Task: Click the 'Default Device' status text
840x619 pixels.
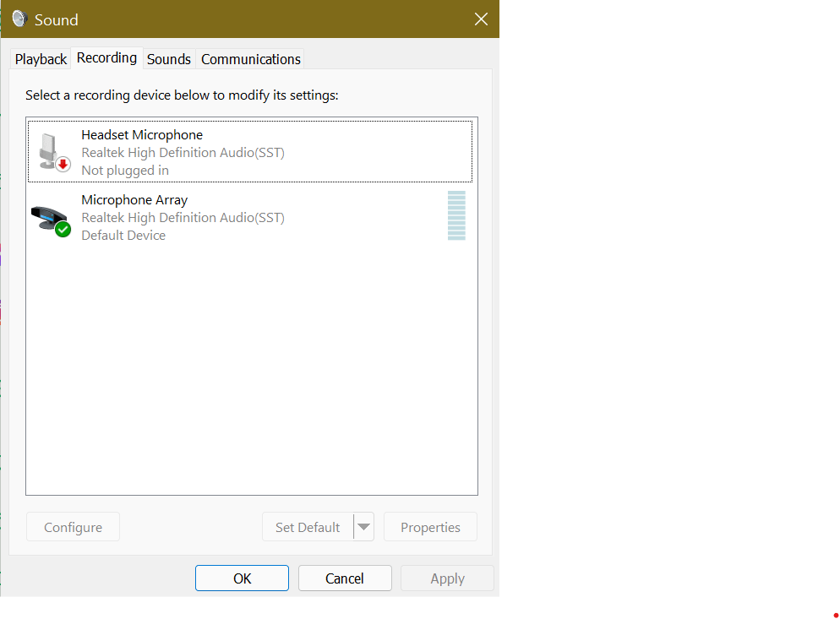Action: [x=123, y=236]
